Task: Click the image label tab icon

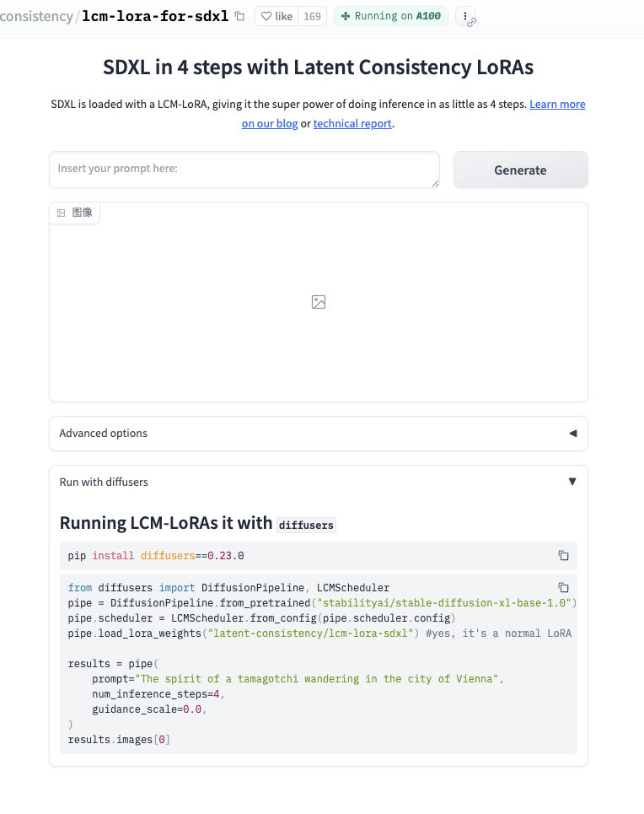Action: 62,213
